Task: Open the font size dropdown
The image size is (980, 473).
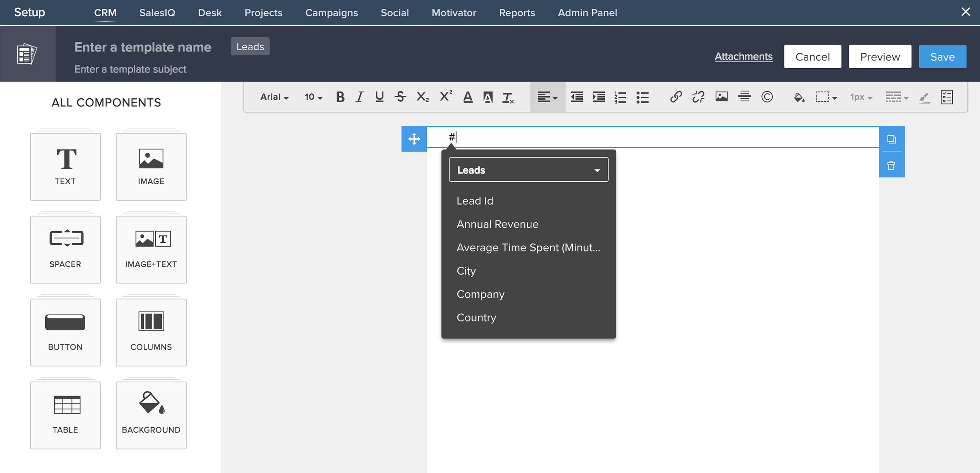Action: coord(313,97)
